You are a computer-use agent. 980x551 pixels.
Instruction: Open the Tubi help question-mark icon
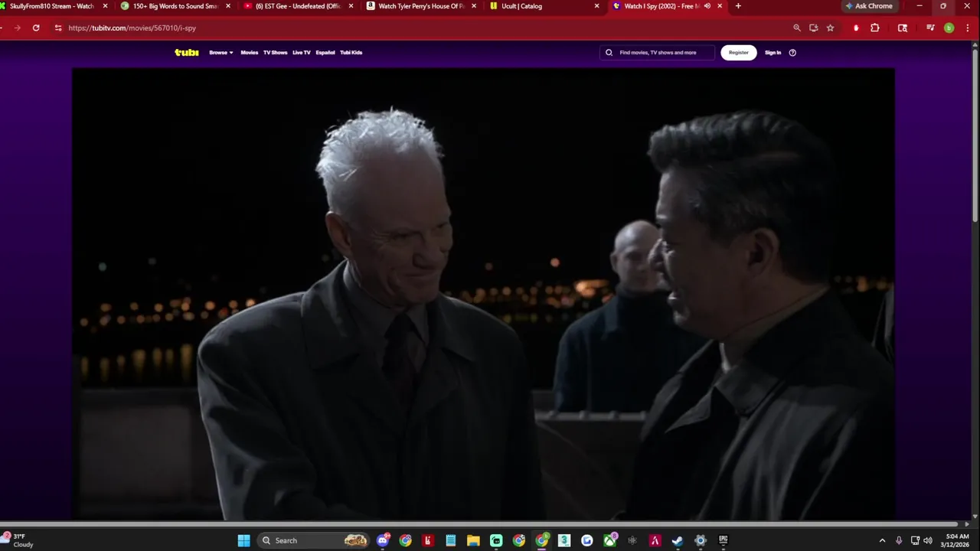click(792, 53)
